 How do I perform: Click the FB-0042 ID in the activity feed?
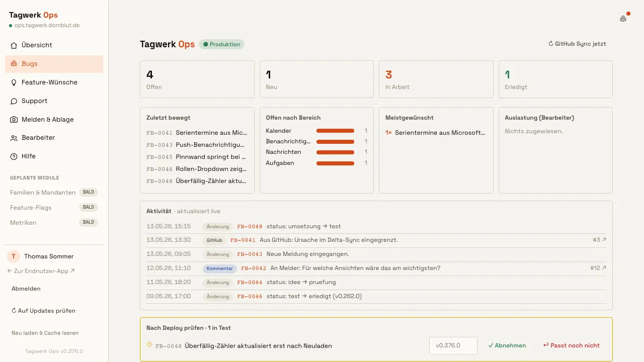(254, 268)
